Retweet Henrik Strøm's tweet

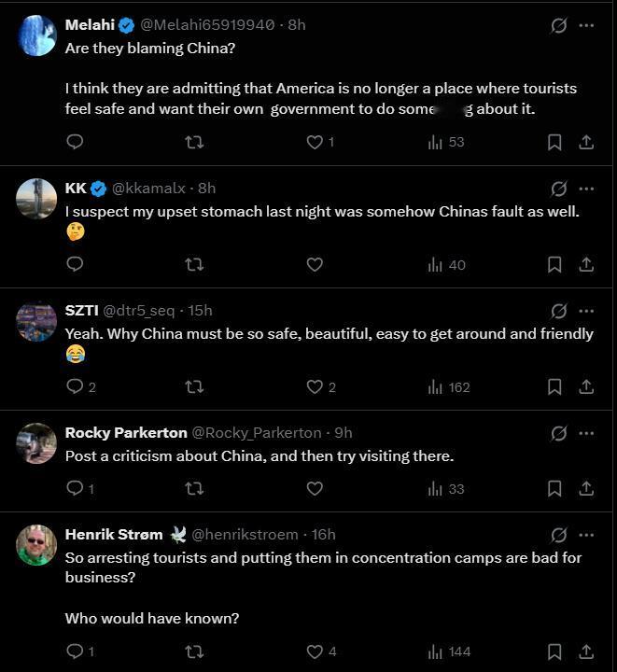coord(194,651)
